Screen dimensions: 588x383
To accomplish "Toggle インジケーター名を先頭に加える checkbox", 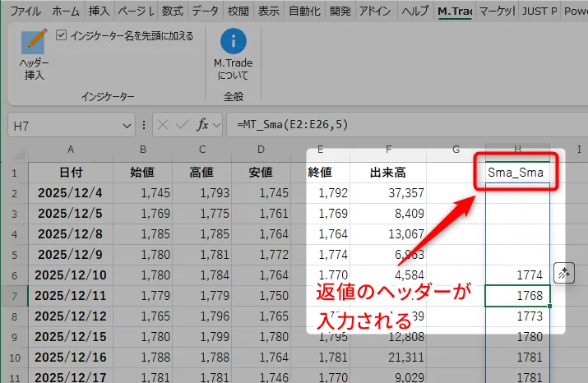I will click(x=61, y=35).
